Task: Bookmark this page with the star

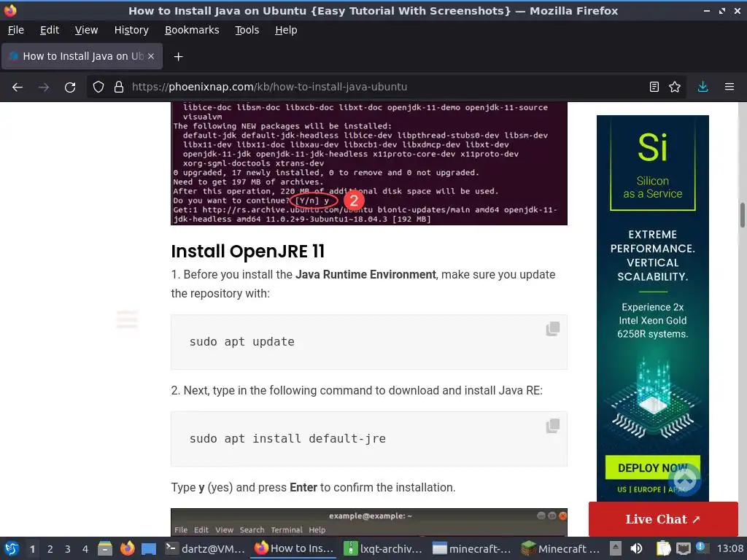Action: [675, 87]
